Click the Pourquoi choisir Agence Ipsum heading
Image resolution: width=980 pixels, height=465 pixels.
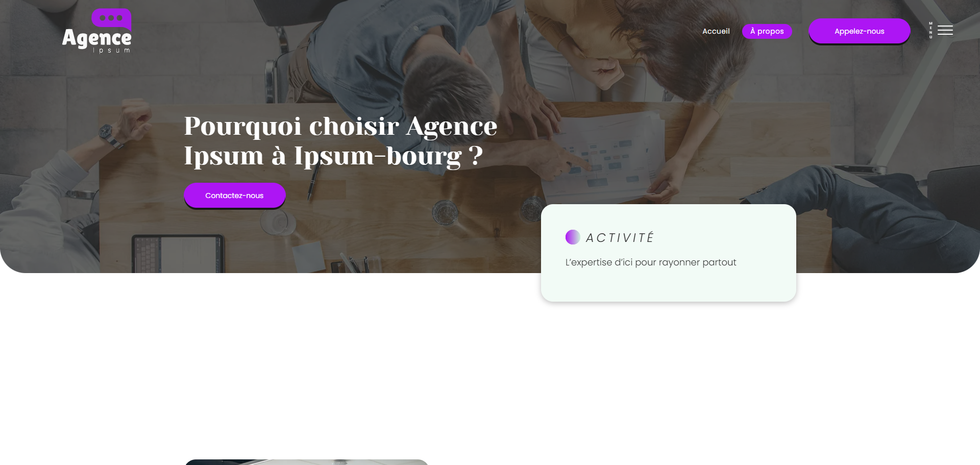(340, 140)
